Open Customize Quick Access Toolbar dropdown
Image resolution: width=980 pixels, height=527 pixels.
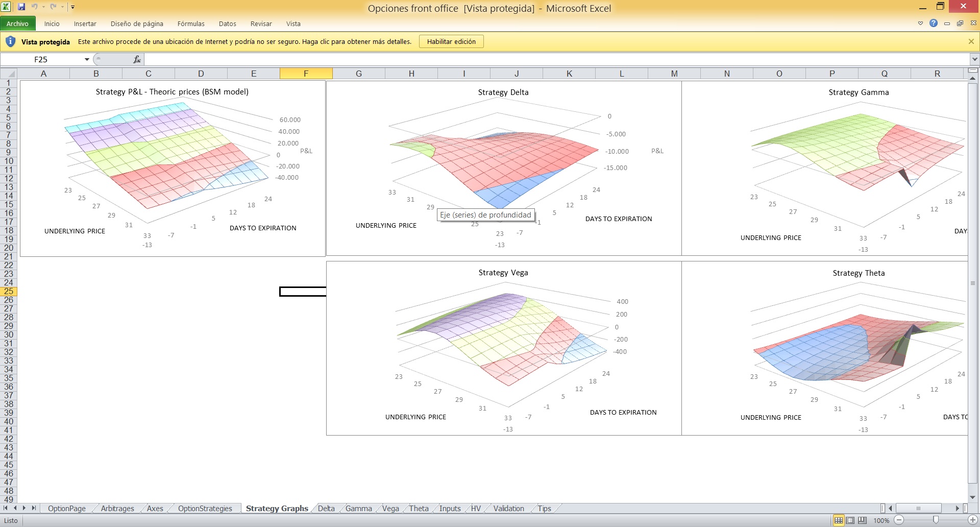click(73, 7)
